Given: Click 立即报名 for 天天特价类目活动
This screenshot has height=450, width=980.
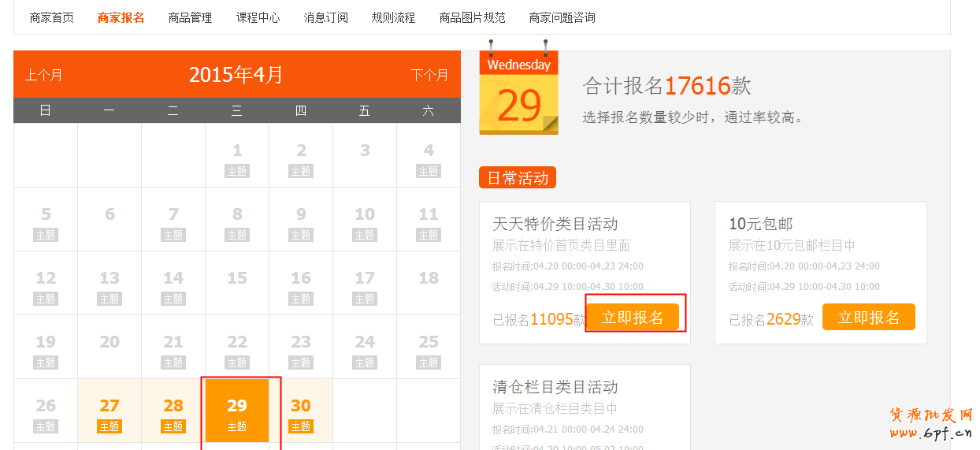Looking at the screenshot, I should [x=633, y=317].
